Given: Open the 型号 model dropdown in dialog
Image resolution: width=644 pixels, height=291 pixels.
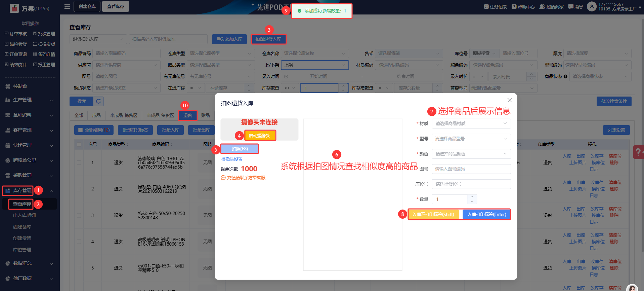Looking at the screenshot, I should click(471, 139).
